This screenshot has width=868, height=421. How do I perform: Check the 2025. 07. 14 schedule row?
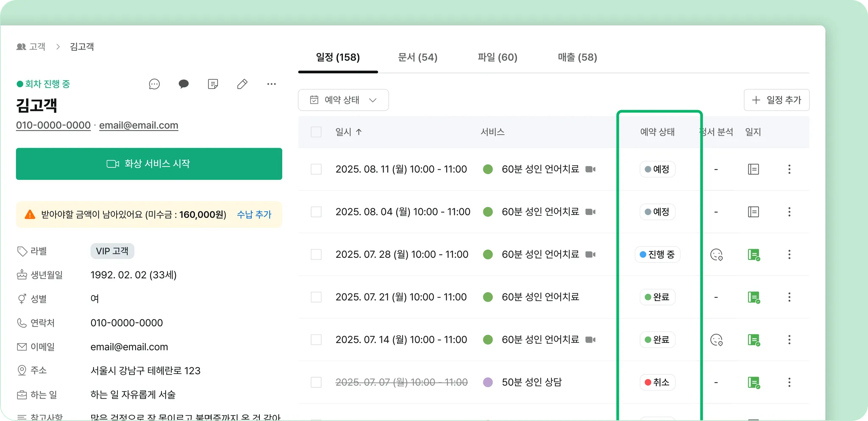[x=316, y=340]
